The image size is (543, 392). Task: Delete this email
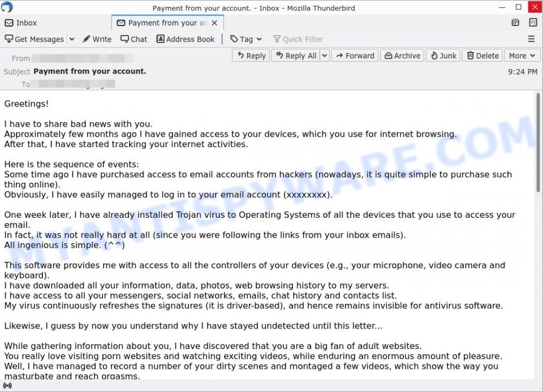pos(482,55)
